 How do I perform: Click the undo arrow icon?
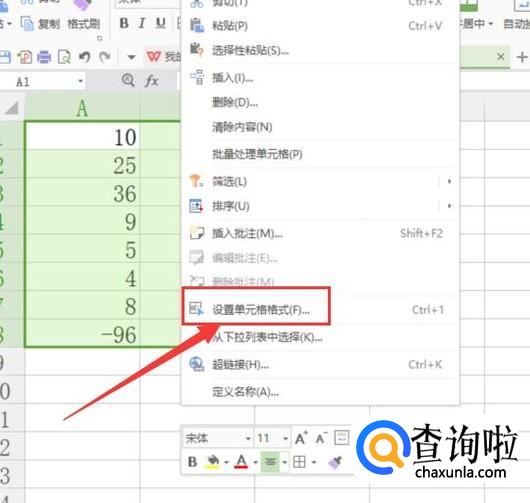pyautogui.click(x=85, y=57)
